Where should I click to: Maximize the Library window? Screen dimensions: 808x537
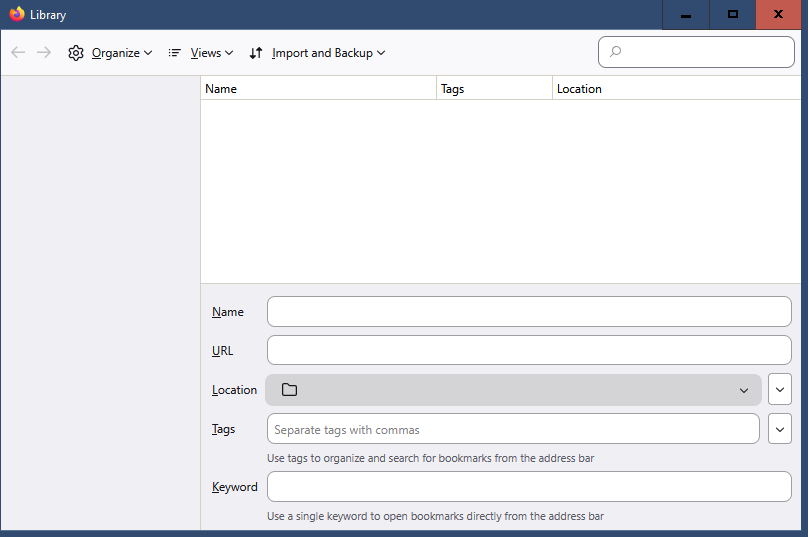[x=733, y=14]
